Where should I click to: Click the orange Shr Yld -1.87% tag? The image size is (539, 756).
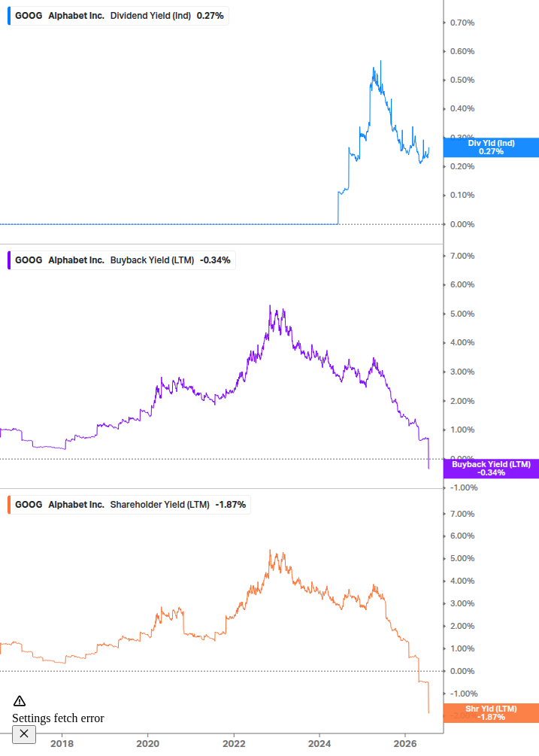(x=491, y=712)
